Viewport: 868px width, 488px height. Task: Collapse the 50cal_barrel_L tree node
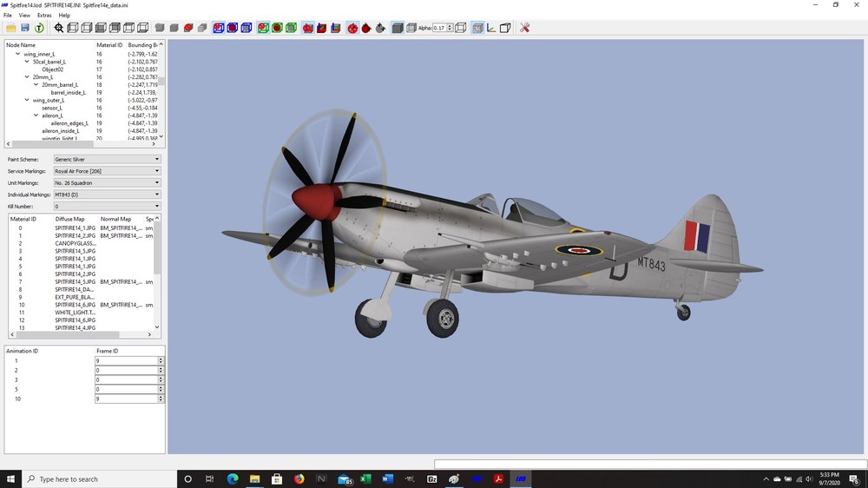click(27, 62)
